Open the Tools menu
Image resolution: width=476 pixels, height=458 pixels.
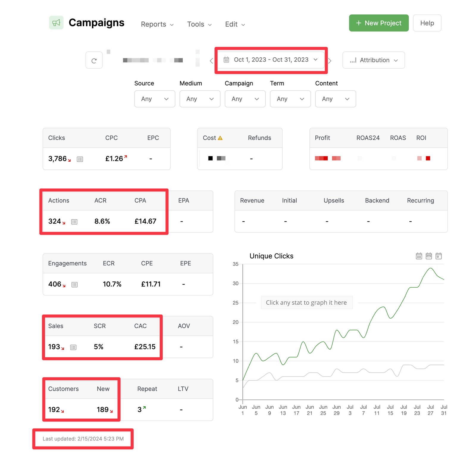[x=199, y=24]
